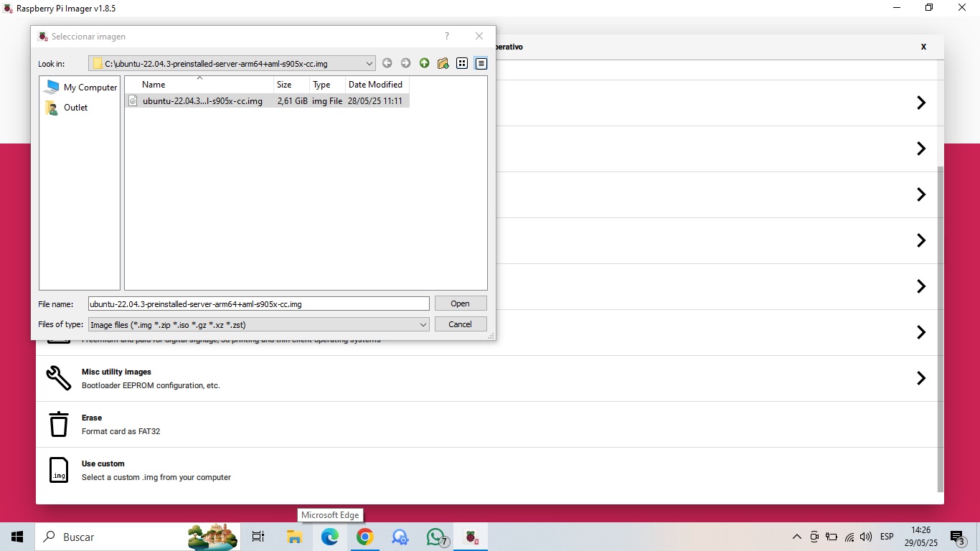
Task: Click the 2,61 GiB size cell
Action: click(x=292, y=101)
